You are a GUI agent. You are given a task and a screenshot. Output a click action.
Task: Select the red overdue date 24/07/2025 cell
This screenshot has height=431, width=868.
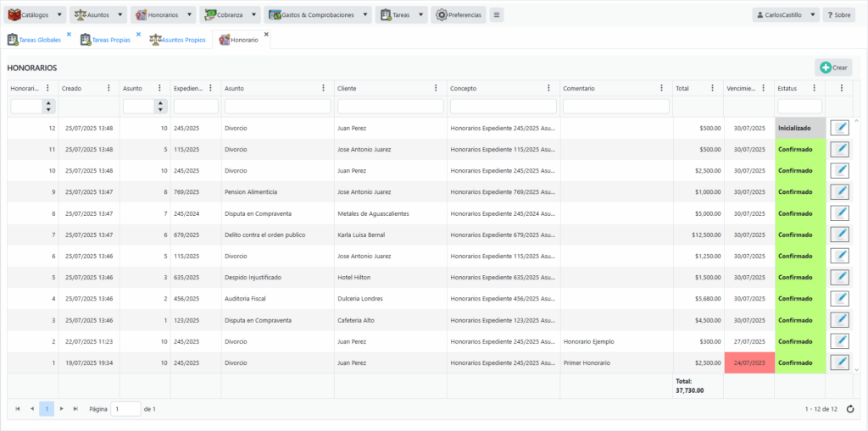(748, 362)
